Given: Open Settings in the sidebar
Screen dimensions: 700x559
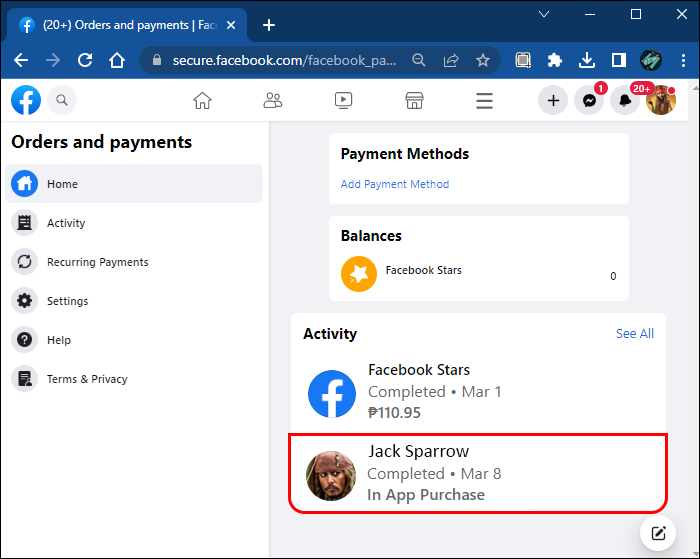Looking at the screenshot, I should click(x=67, y=301).
